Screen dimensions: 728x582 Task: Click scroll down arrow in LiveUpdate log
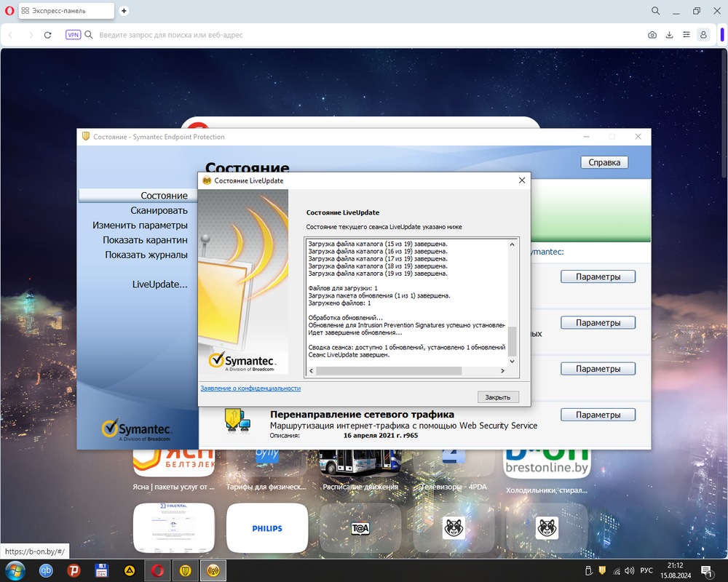[x=512, y=362]
